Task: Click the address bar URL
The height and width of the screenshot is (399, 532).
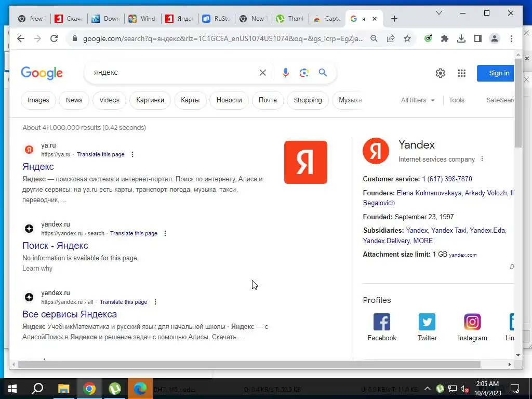Action: (223, 38)
